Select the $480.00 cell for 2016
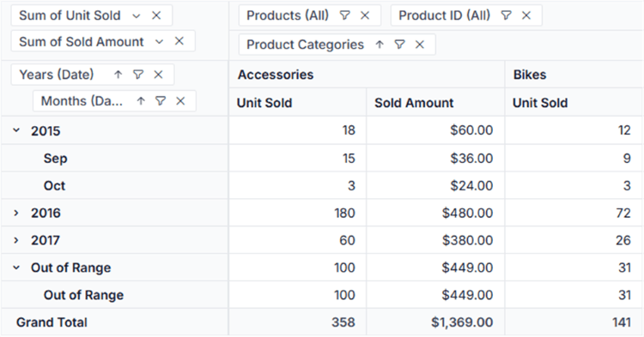Screen dimensions: 644x337 click(x=435, y=213)
